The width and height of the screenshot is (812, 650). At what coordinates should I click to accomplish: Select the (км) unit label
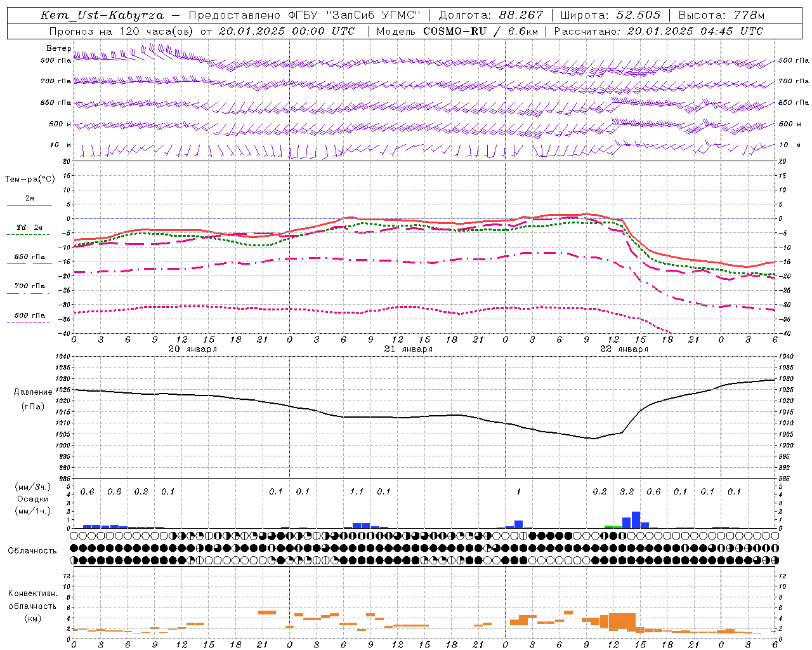click(32, 618)
